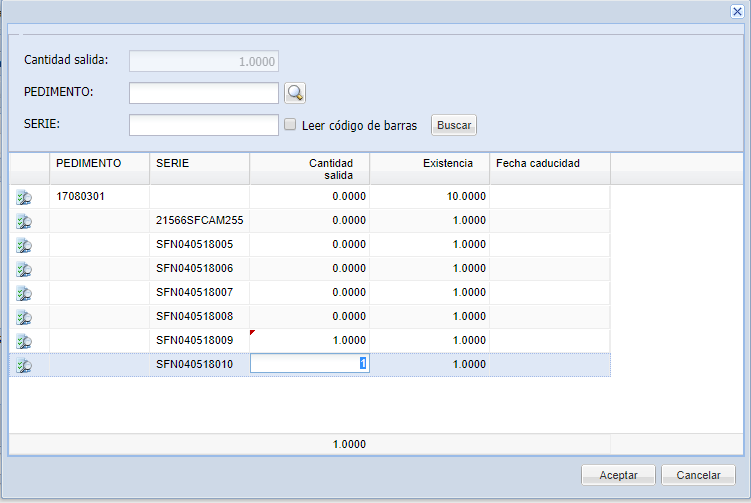The width and height of the screenshot is (751, 503).
Task: Confirm with the Aceptar button
Action: (x=618, y=475)
